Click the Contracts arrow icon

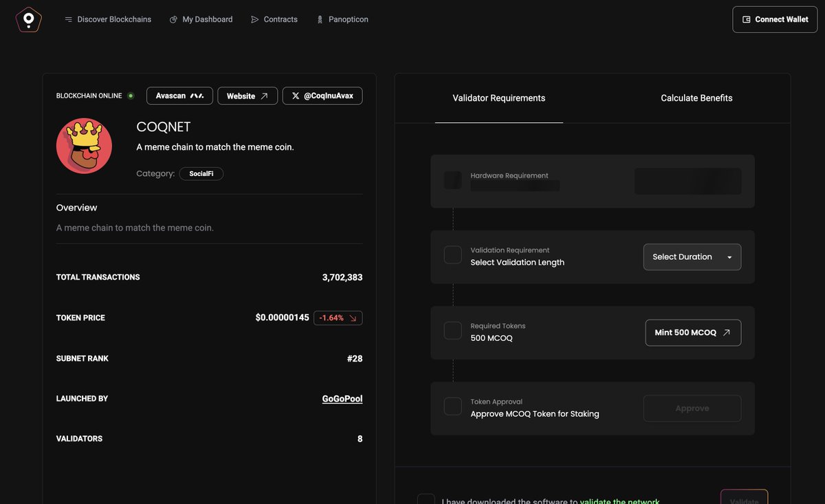click(x=255, y=19)
